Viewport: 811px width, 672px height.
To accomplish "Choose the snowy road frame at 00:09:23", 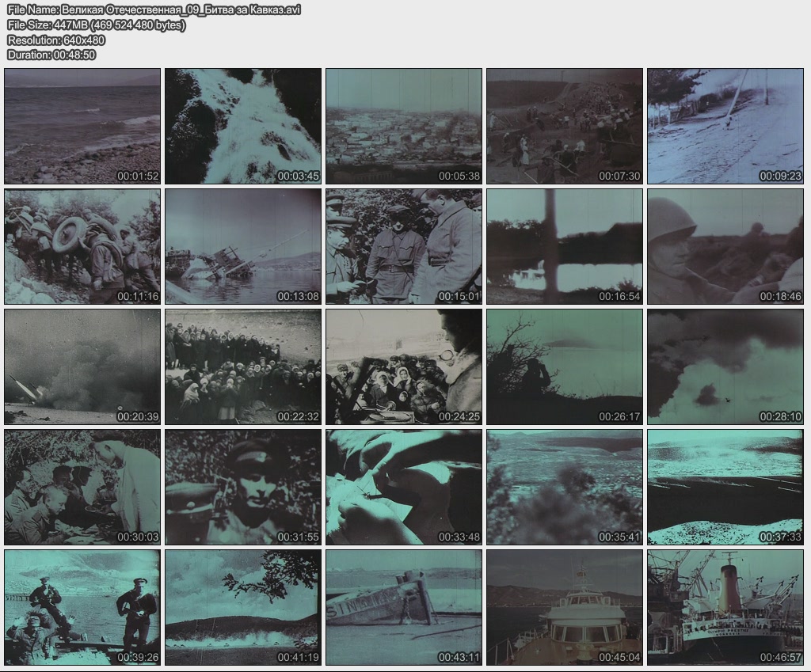I will pos(725,126).
